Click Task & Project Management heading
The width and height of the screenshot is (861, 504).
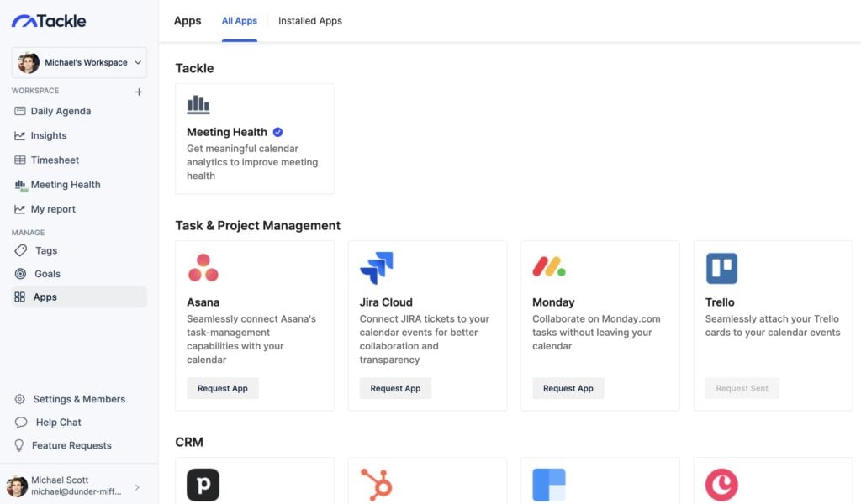tap(257, 225)
